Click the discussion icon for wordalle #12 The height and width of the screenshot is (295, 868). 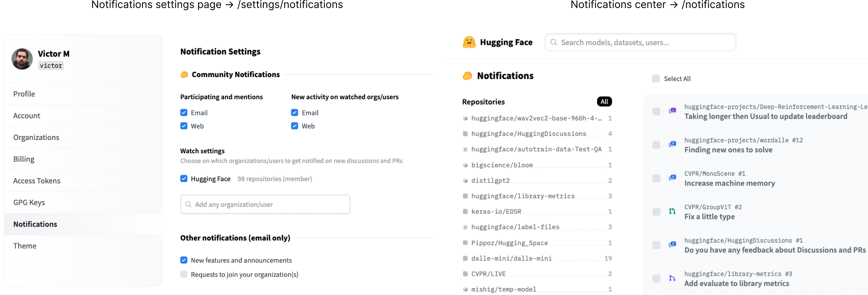point(672,144)
